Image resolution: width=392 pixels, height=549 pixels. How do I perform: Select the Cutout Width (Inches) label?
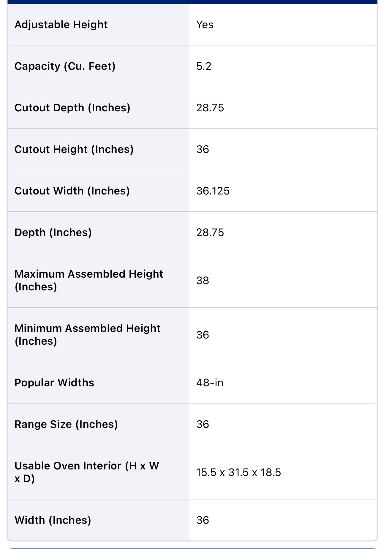coord(72,191)
